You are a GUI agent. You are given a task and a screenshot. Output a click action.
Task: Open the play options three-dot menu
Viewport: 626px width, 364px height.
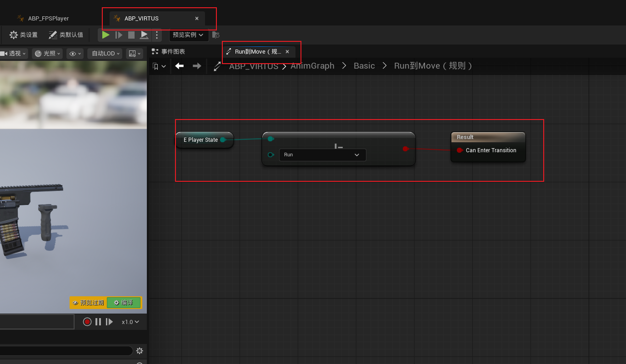pos(156,35)
